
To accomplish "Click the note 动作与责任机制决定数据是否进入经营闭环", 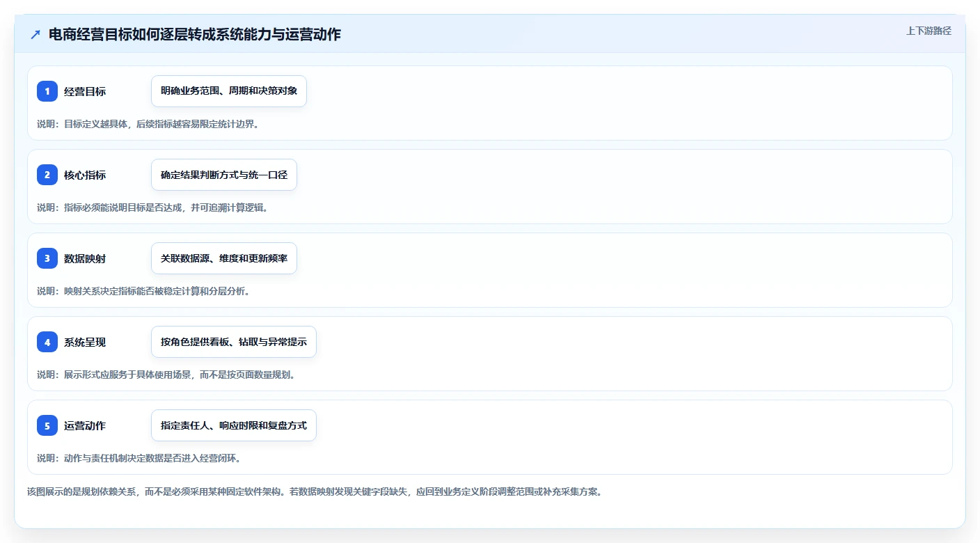I will pyautogui.click(x=139, y=458).
